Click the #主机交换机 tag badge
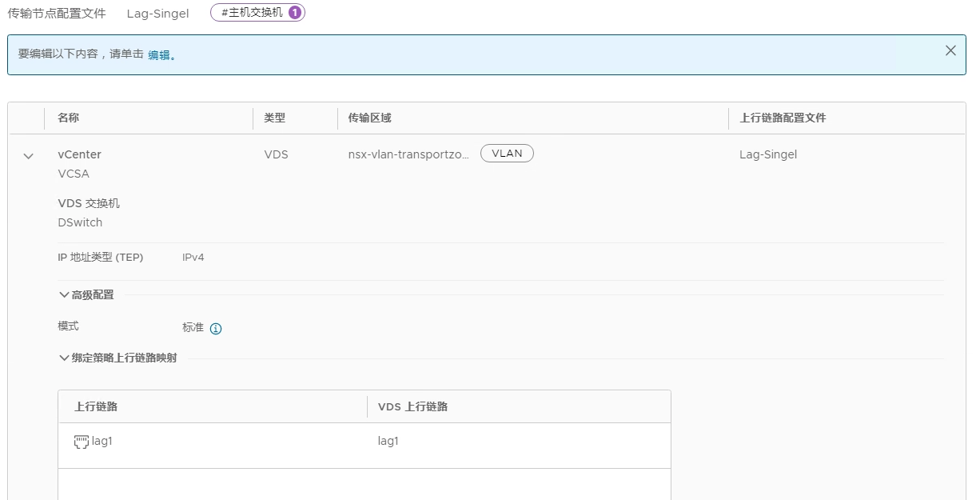 pyautogui.click(x=252, y=13)
